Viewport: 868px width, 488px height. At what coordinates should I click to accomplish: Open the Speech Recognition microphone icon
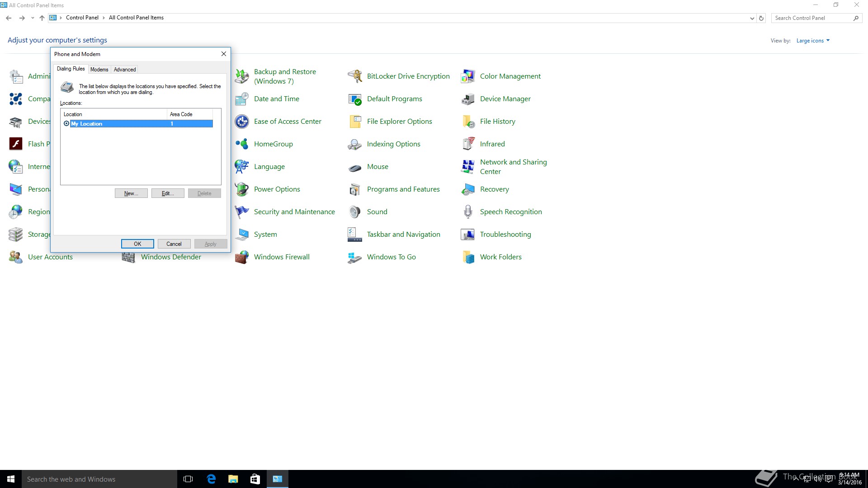tap(468, 212)
